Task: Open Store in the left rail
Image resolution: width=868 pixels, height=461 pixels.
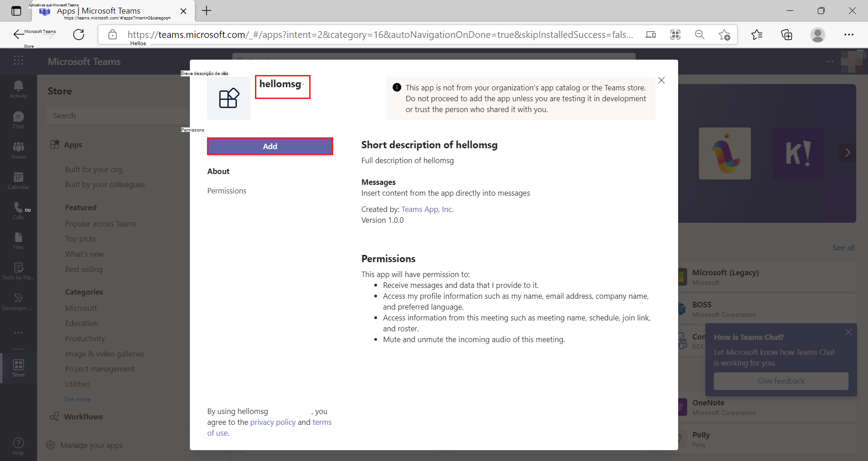Action: point(19,368)
